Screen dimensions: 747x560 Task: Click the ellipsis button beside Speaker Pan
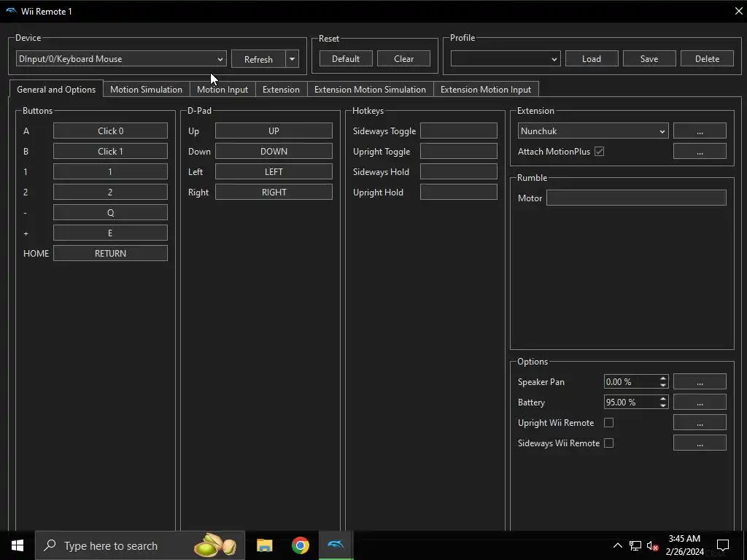click(x=700, y=382)
